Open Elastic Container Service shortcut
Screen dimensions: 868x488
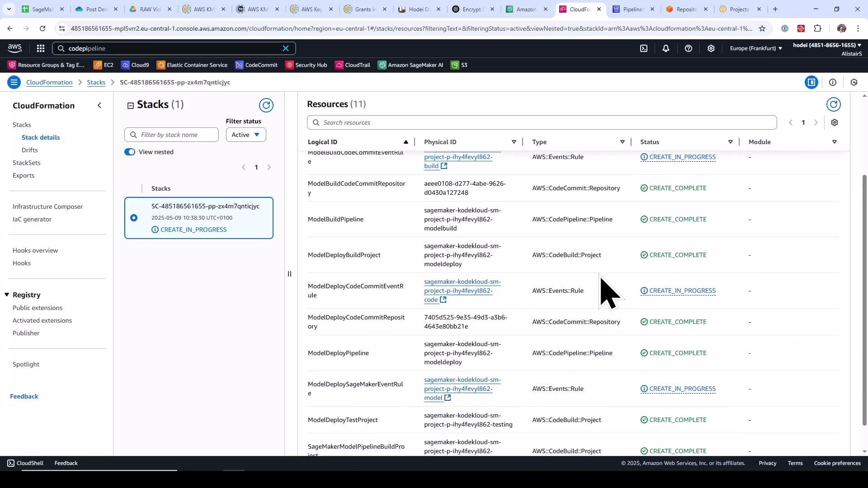coord(192,65)
